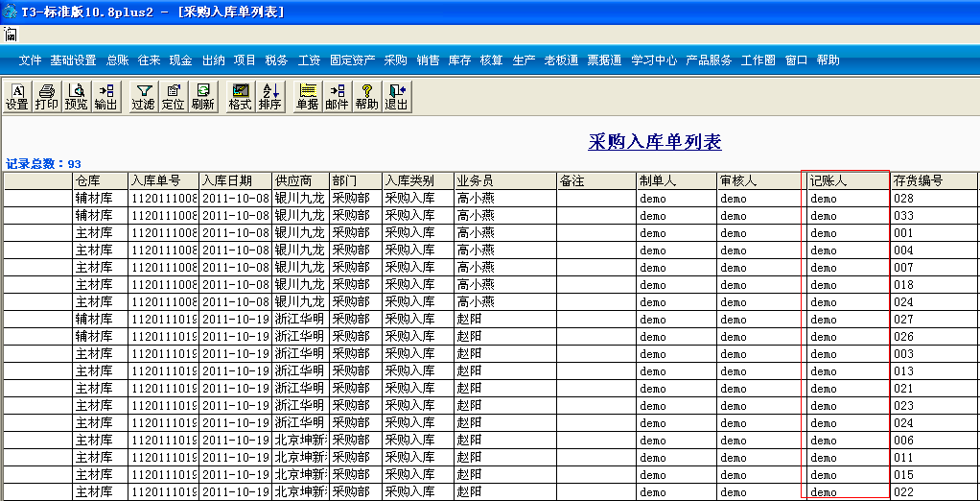
Task: Click 辅材库 in the row with 存货编号 026
Action: click(x=100, y=337)
